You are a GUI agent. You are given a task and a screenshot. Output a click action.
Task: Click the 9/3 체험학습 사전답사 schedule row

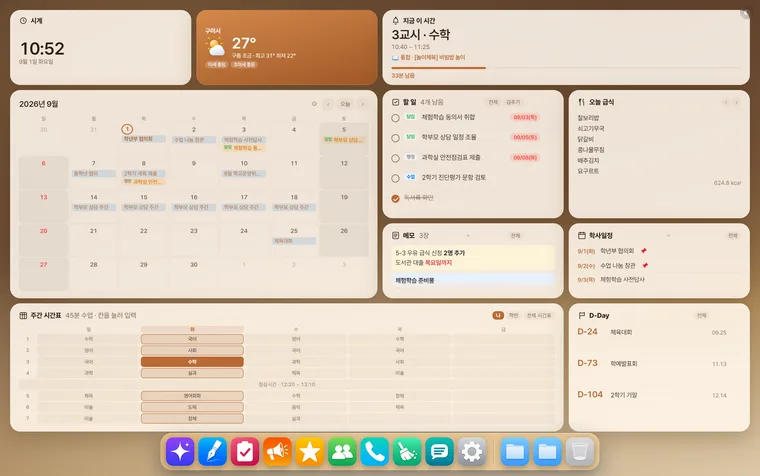[x=659, y=280]
